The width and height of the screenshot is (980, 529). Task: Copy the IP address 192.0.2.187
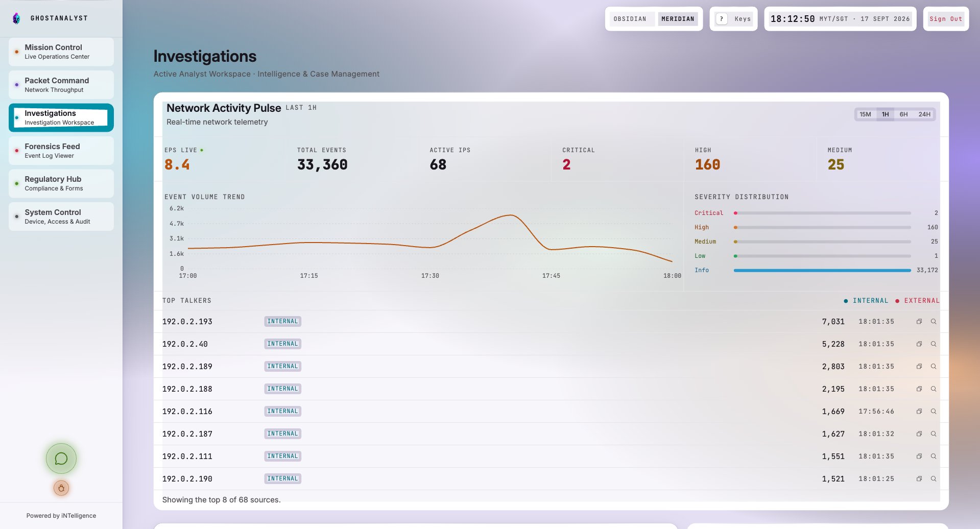tap(919, 434)
